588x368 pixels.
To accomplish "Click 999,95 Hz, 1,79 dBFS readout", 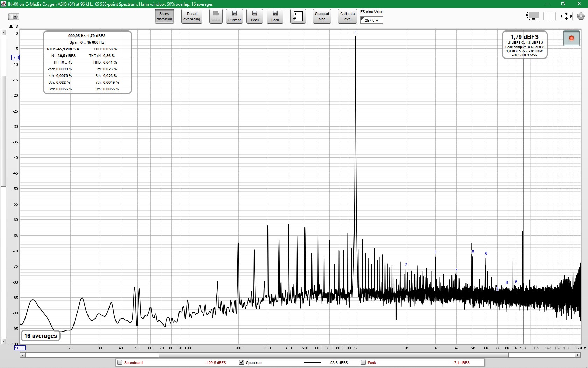I will coord(87,36).
